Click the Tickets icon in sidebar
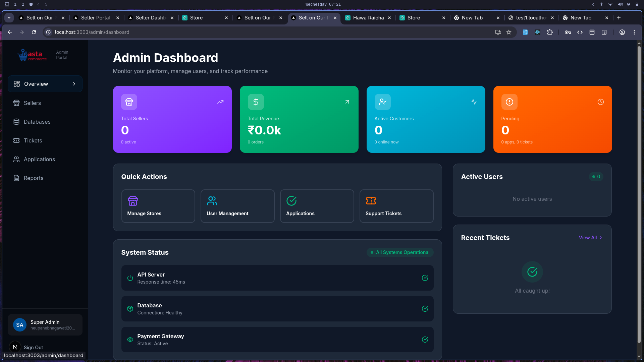644x362 pixels. pos(17,140)
